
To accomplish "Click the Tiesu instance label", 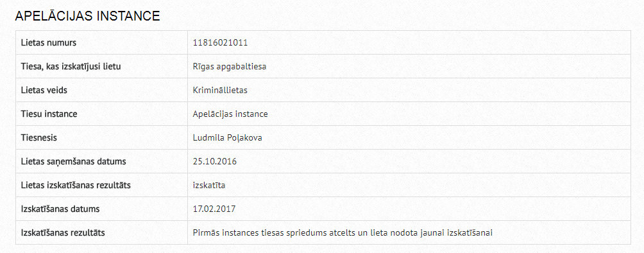I will 49,114.
